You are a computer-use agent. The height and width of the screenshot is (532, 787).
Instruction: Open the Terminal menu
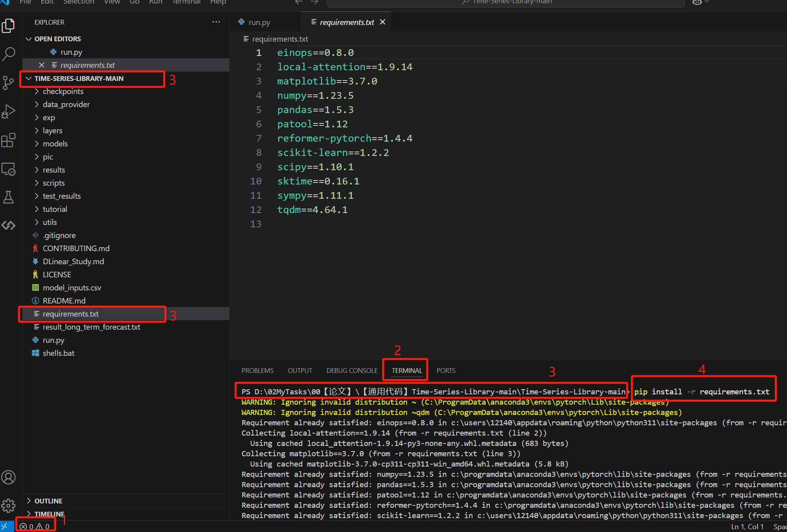click(x=186, y=2)
